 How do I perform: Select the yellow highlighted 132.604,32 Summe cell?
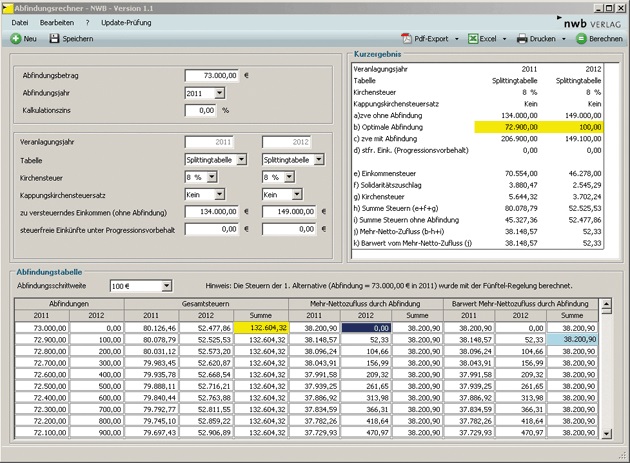(x=263, y=327)
